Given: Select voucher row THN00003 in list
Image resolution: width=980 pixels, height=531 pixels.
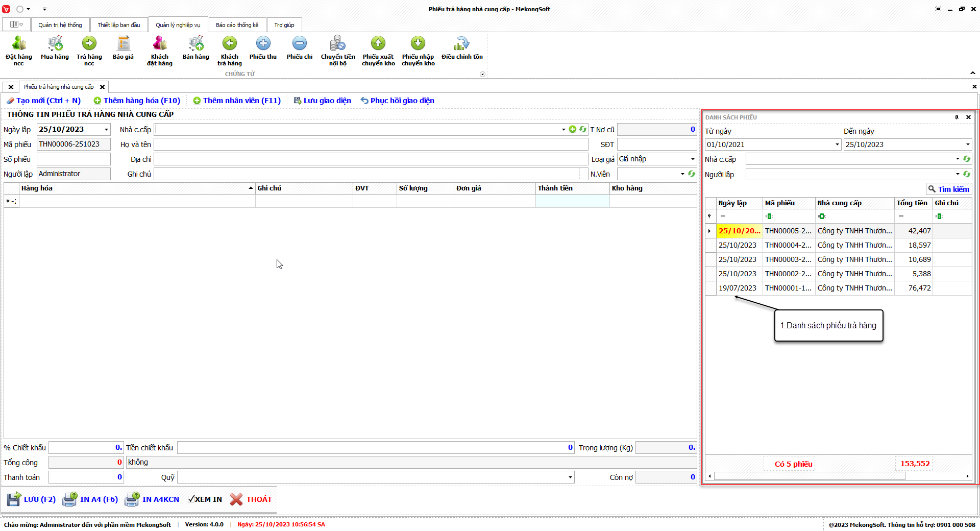Looking at the screenshot, I should point(788,259).
